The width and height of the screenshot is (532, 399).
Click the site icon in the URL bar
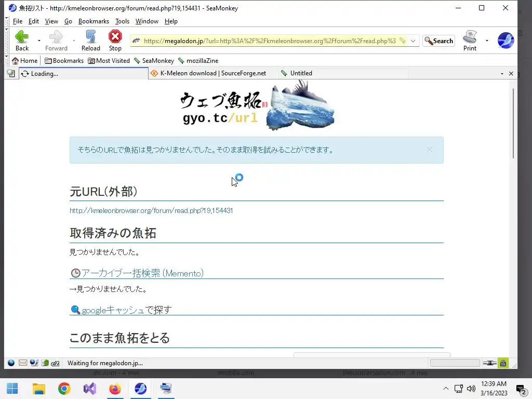point(137,41)
